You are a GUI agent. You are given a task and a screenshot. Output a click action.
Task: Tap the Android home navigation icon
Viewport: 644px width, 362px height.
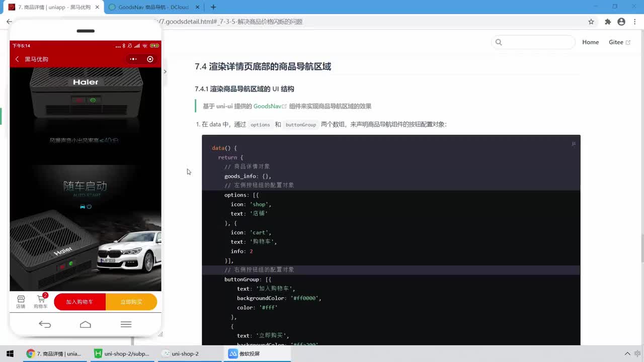(86, 324)
